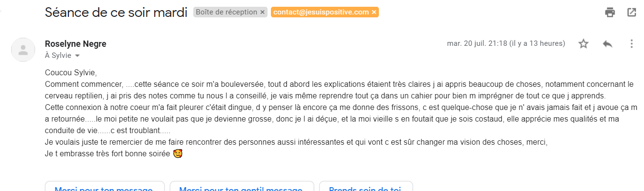644x191 pixels.
Task: Click the mar. 20 juil. 21:18 timestamp
Action: [x=506, y=43]
